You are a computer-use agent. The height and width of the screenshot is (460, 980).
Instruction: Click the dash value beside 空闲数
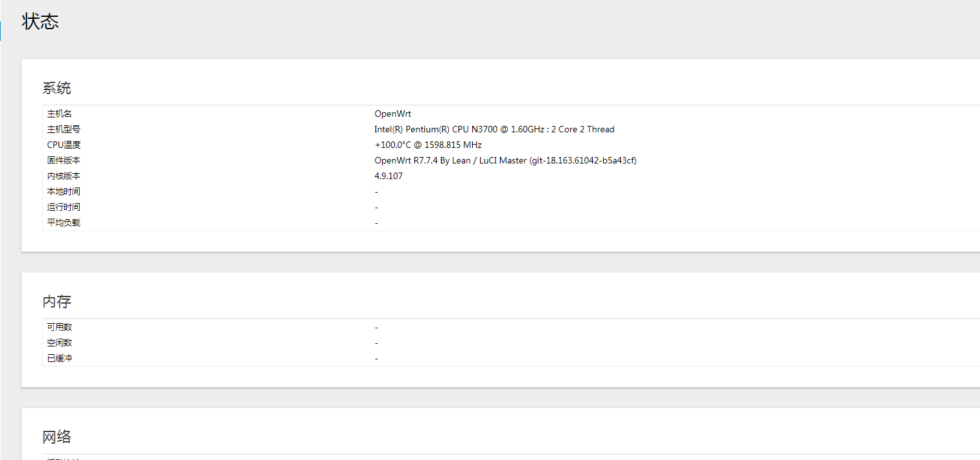(376, 343)
